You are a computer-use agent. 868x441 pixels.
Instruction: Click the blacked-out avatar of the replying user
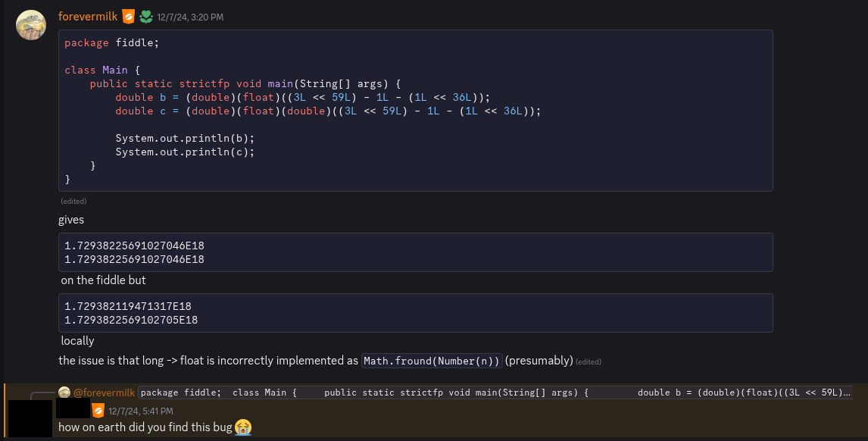29,418
